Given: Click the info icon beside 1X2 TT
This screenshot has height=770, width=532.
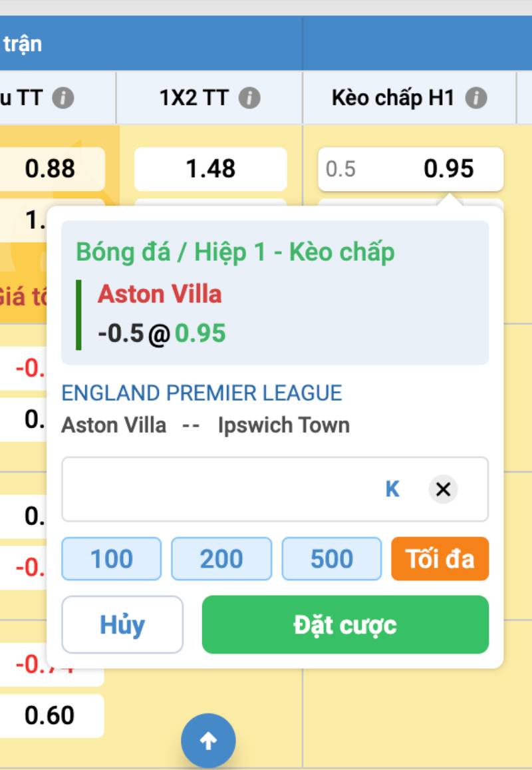Looking at the screenshot, I should [249, 98].
